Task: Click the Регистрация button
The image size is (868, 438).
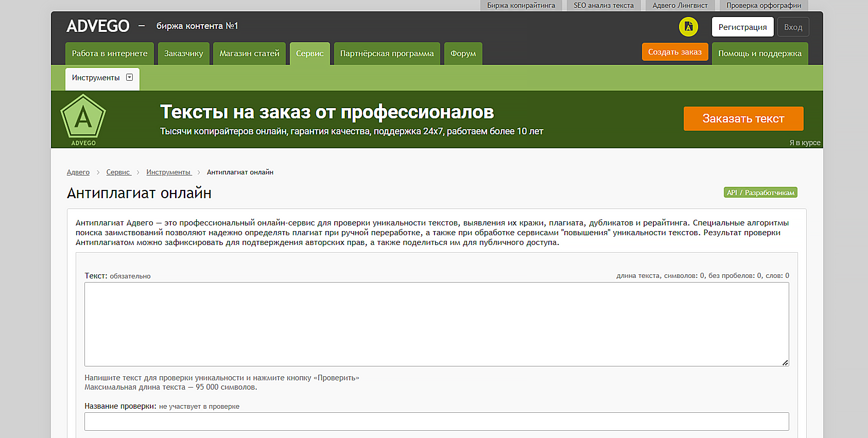Action: pyautogui.click(x=743, y=27)
